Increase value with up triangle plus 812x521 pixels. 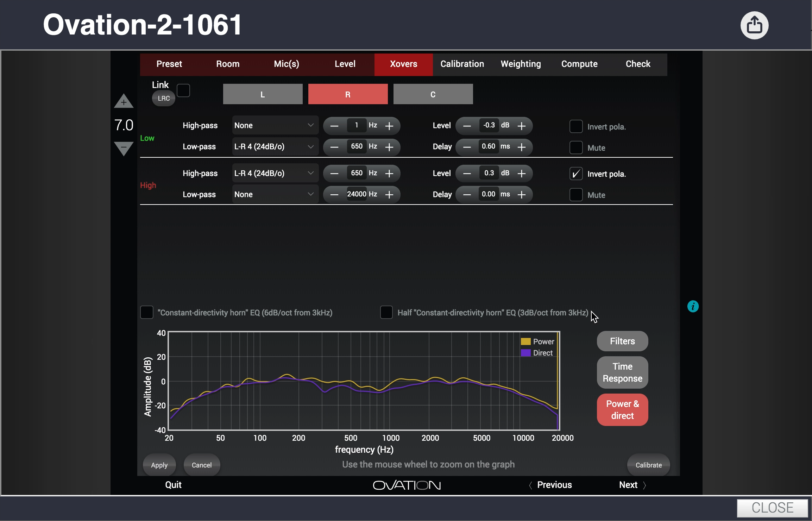pyautogui.click(x=124, y=101)
